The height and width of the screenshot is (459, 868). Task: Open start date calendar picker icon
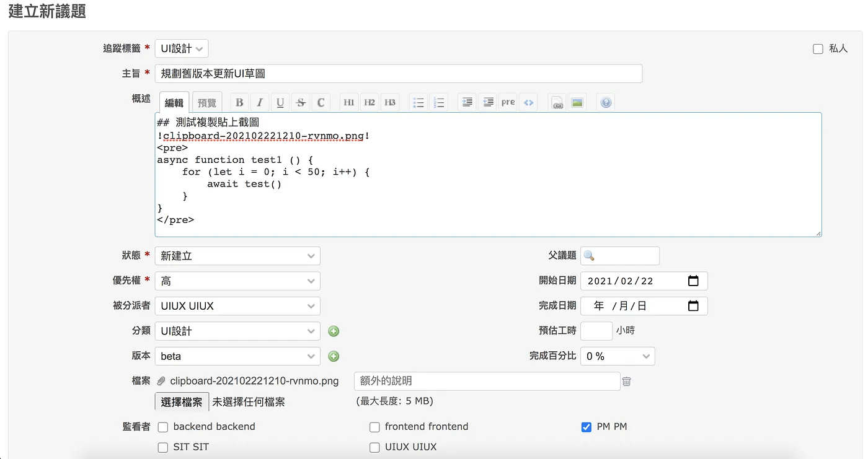point(693,281)
